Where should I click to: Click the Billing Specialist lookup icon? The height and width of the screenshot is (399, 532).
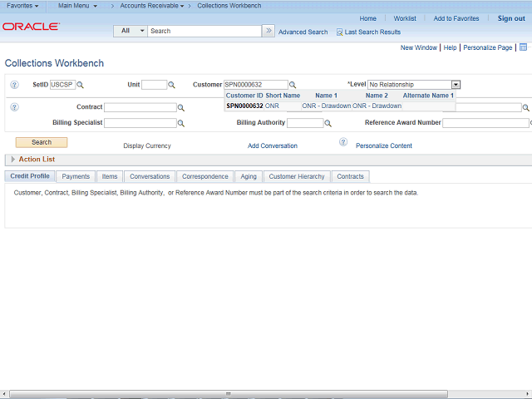pyautogui.click(x=181, y=124)
